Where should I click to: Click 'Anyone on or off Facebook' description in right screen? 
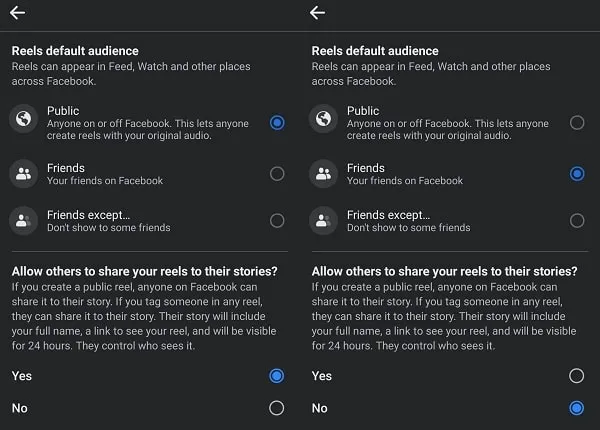448,129
